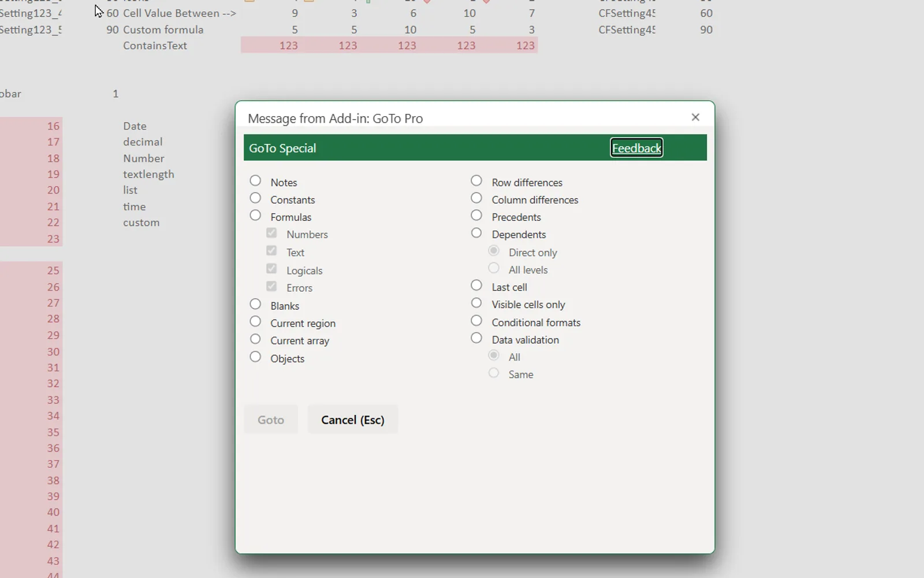Click the 'custom' cell in the sheet
Viewport: 924px width, 578px height.
point(141,223)
